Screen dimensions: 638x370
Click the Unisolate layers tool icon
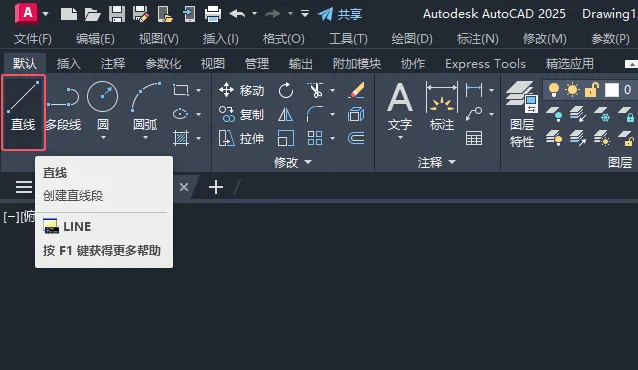pyautogui.click(x=578, y=138)
